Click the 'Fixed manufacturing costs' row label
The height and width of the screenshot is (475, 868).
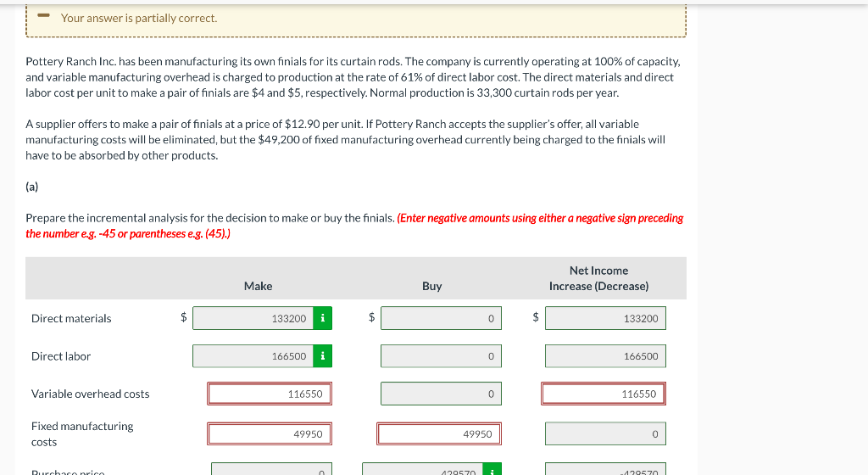click(82, 434)
